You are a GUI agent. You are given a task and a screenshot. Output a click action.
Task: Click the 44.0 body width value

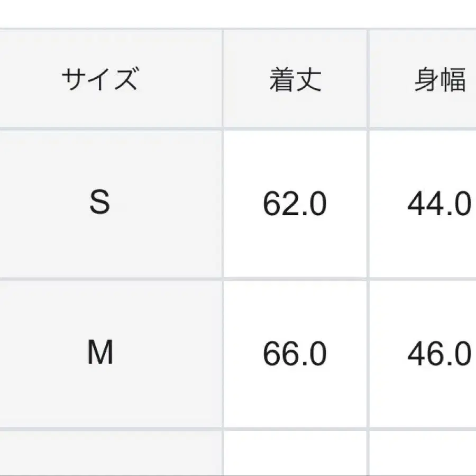tap(439, 205)
